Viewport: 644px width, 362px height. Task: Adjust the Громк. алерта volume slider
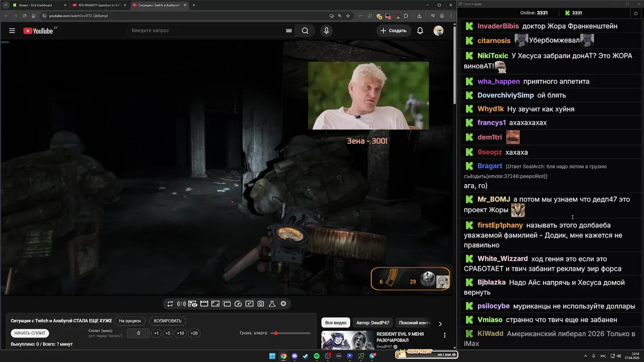click(x=290, y=333)
